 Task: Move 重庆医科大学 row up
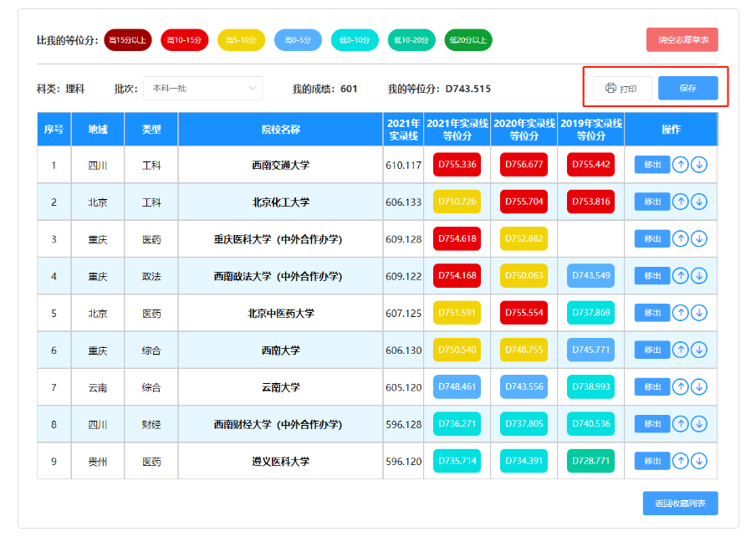click(x=680, y=238)
